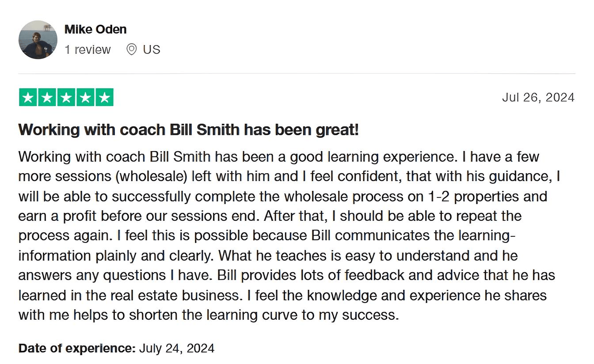Open the bold review title ending "has been great!"
The image size is (594, 364).
188,130
